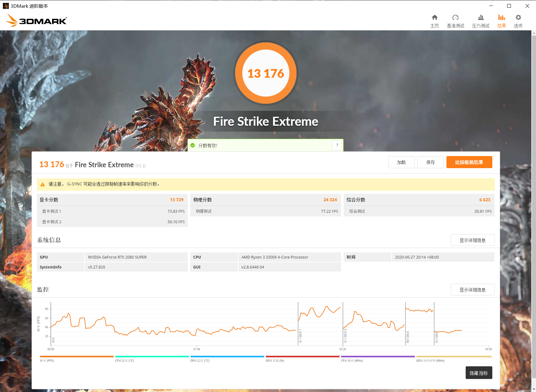The image size is (536, 392).
Task: Click the 3DMark app icon in the title bar
Action: [6, 6]
